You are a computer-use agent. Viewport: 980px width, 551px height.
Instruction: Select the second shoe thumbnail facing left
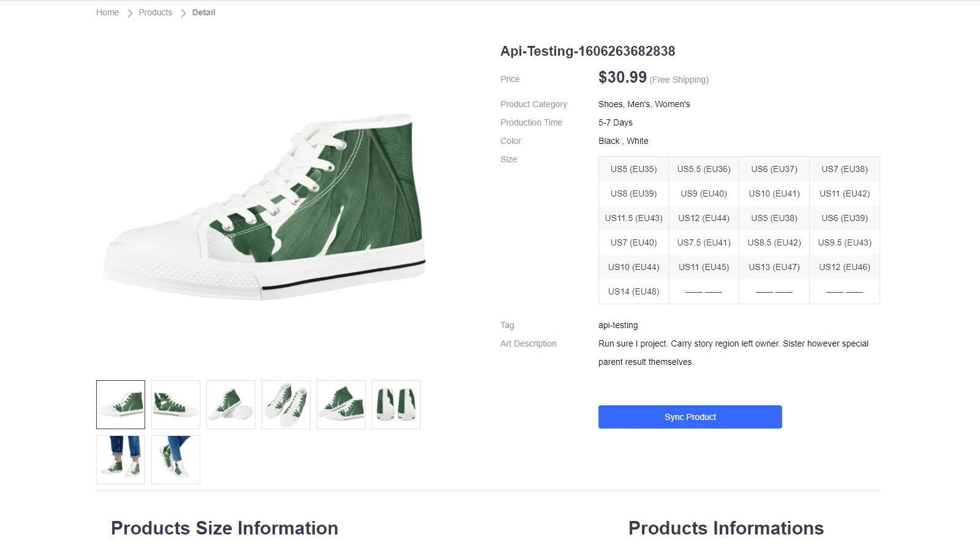pyautogui.click(x=176, y=405)
